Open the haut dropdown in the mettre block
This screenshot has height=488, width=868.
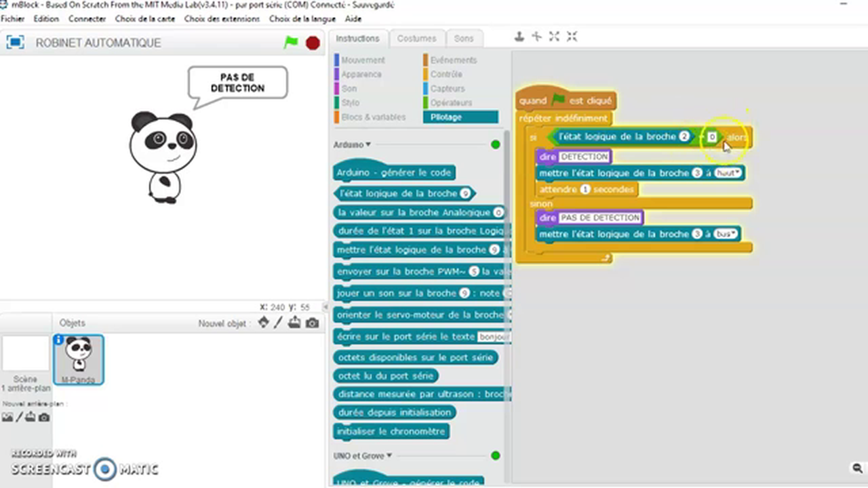coord(727,173)
